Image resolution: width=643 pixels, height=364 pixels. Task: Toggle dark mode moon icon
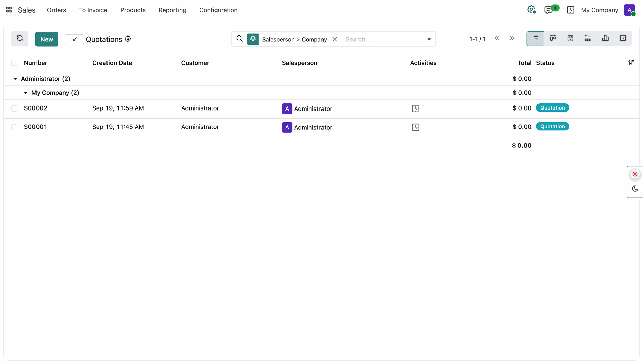point(635,189)
